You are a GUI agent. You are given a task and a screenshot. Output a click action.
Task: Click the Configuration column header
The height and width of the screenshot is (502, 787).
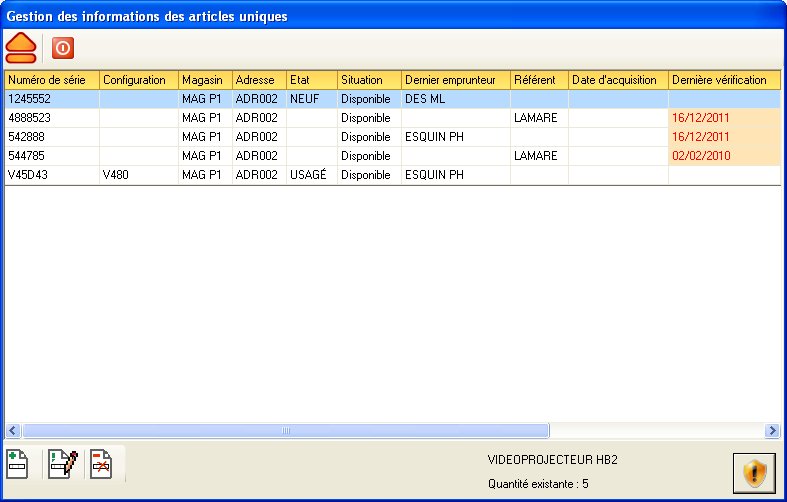point(138,80)
